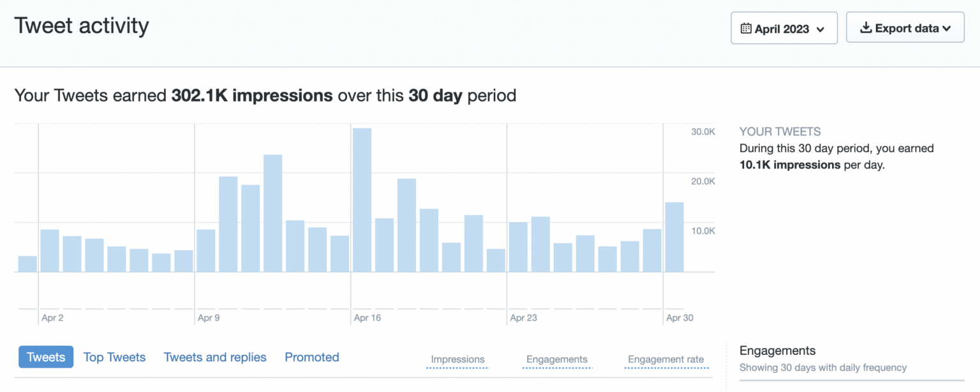The width and height of the screenshot is (980, 392).
Task: Click the Export data button
Action: pyautogui.click(x=905, y=27)
